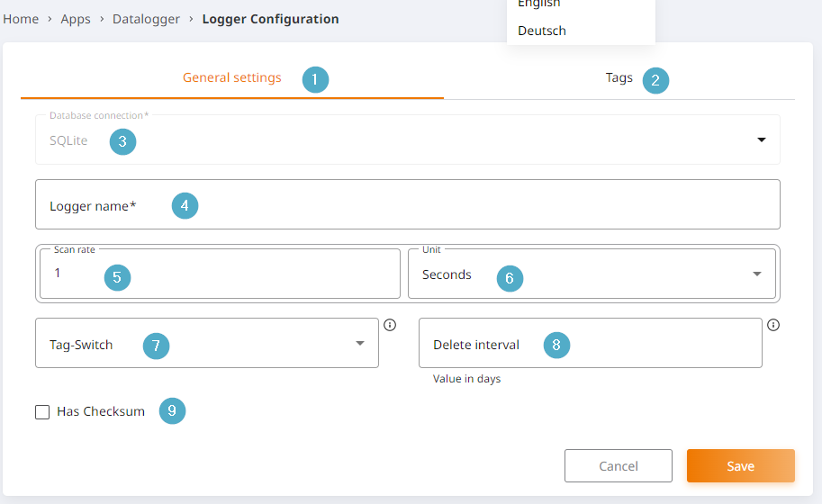Click the info icon beside Tag-Switch
Screen dimensions: 822x504
pos(390,325)
